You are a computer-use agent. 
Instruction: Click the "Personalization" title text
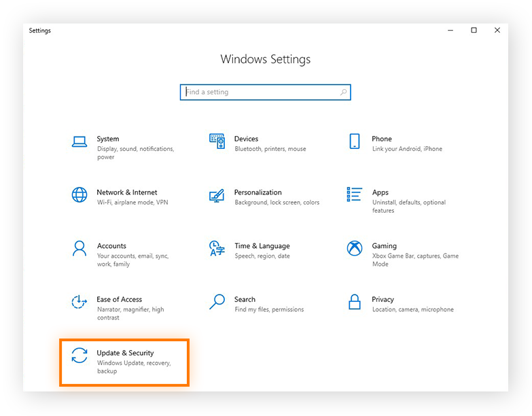click(258, 192)
